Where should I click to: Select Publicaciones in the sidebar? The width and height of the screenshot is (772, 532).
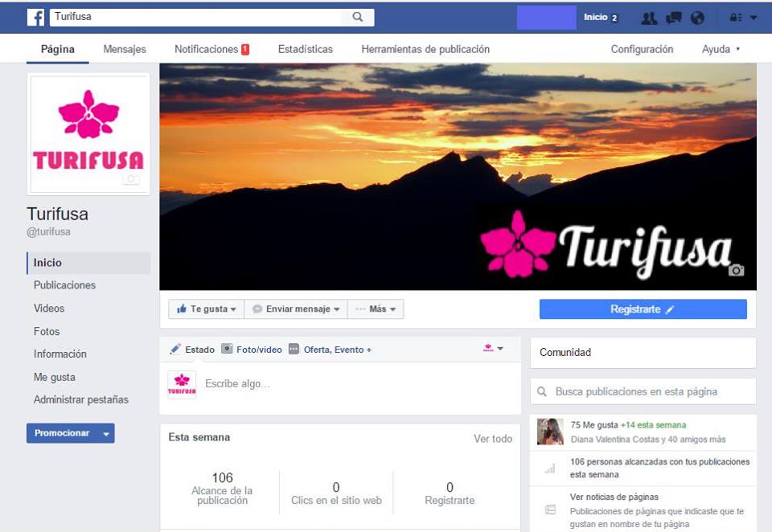(64, 285)
